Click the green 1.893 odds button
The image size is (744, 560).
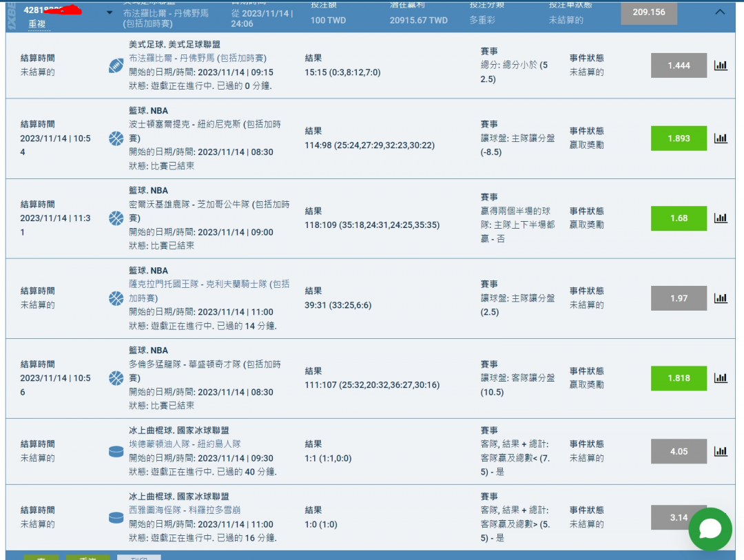coord(679,138)
